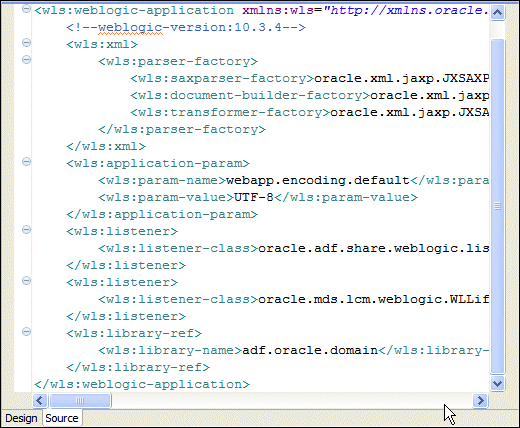Click the adf.oracle.domain library-name text
Viewport: 520px width, 428px height.
pos(310,350)
